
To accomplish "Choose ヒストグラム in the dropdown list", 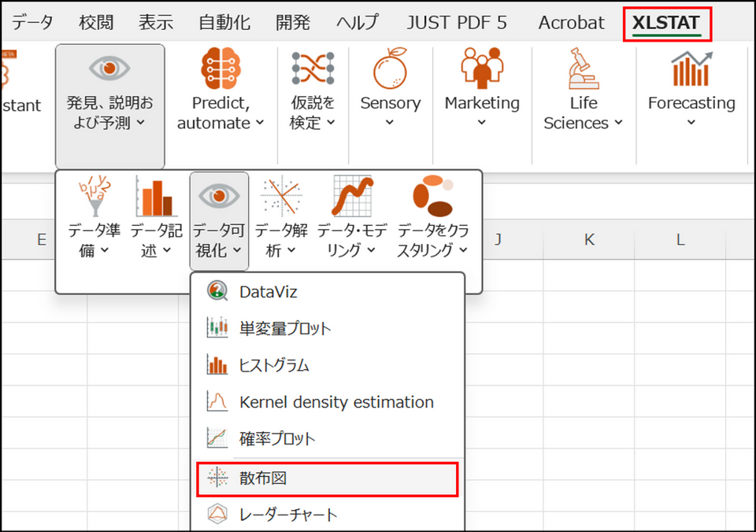I will (x=274, y=365).
